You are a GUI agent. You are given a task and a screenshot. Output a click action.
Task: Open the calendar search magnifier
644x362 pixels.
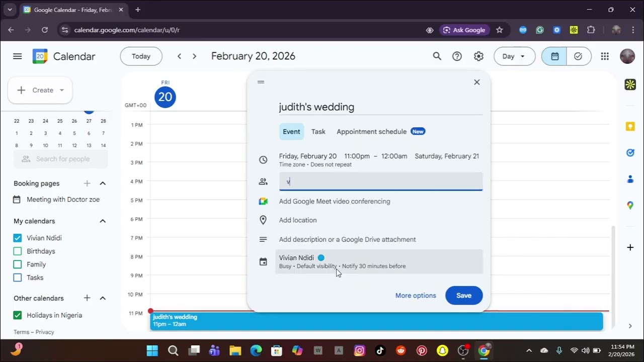click(437, 56)
